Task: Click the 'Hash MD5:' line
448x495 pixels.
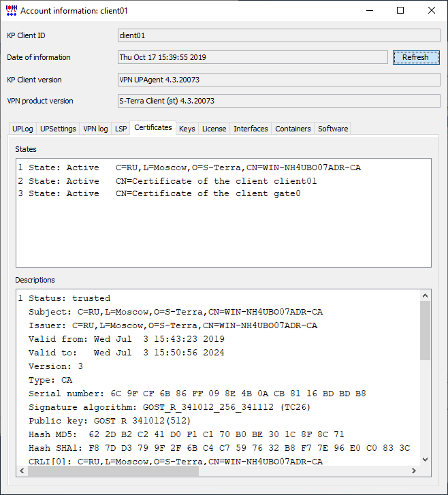Action: [187, 434]
